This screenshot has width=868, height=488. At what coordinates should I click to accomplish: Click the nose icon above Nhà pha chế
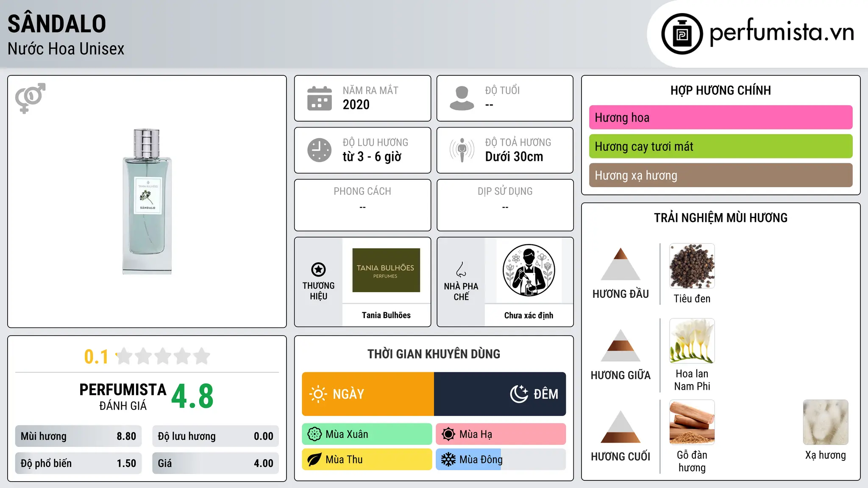(x=461, y=269)
